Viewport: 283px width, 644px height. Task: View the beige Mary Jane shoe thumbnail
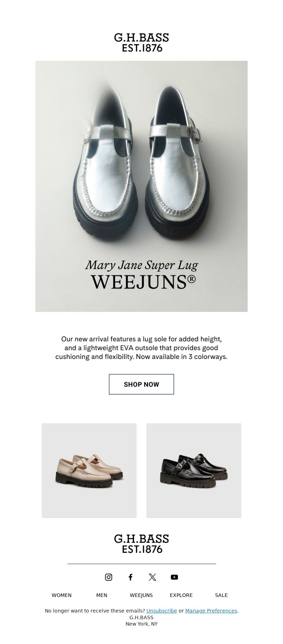[89, 471]
